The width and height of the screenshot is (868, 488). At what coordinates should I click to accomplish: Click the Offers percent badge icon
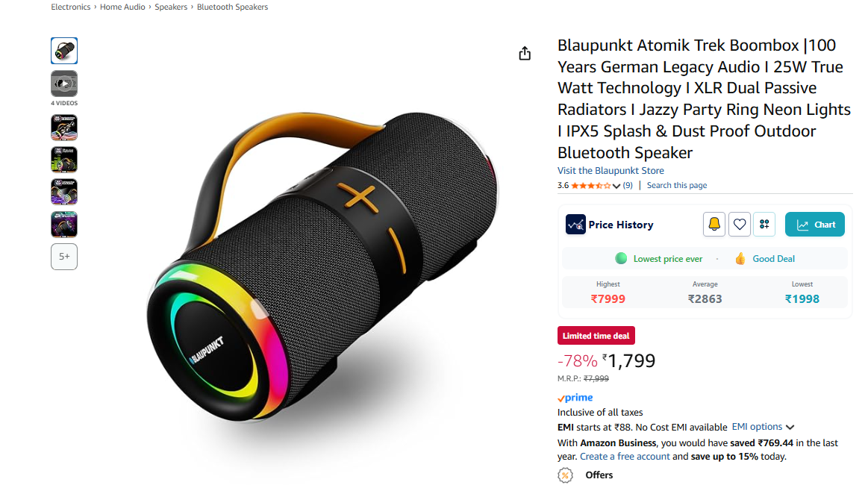click(x=565, y=475)
